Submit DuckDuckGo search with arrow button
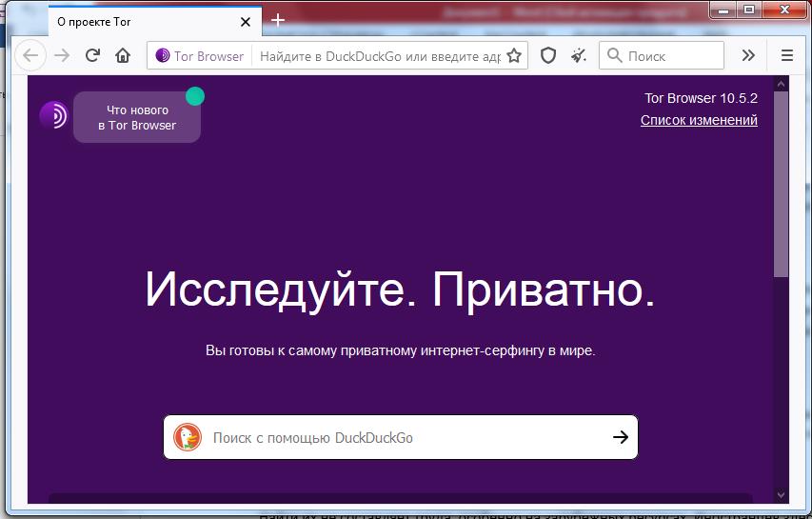 coord(621,437)
